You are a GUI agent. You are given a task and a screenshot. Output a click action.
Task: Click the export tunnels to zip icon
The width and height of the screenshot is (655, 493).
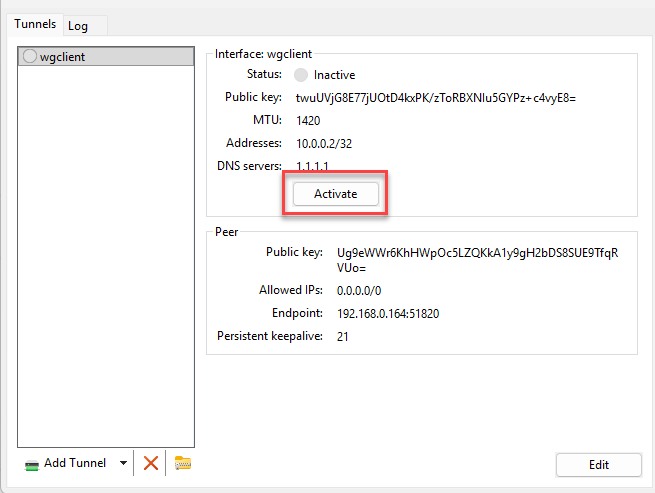pyautogui.click(x=182, y=463)
